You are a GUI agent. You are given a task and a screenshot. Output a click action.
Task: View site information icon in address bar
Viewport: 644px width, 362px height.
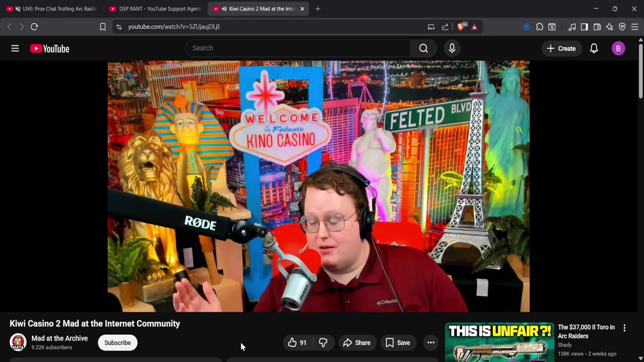click(119, 27)
